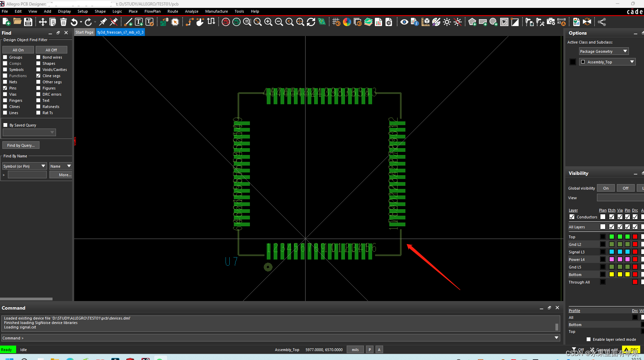Click the Zoom In magnifier icon
644x360 pixels.
[268, 22]
